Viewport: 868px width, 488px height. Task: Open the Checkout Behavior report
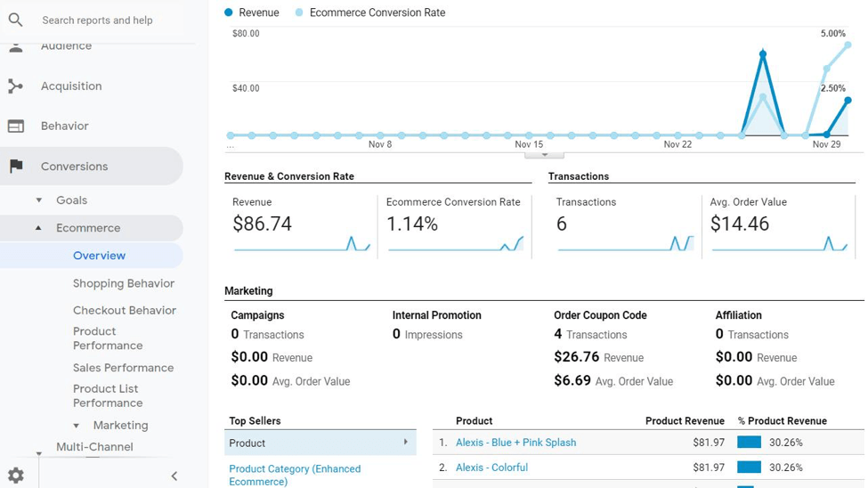click(x=125, y=310)
